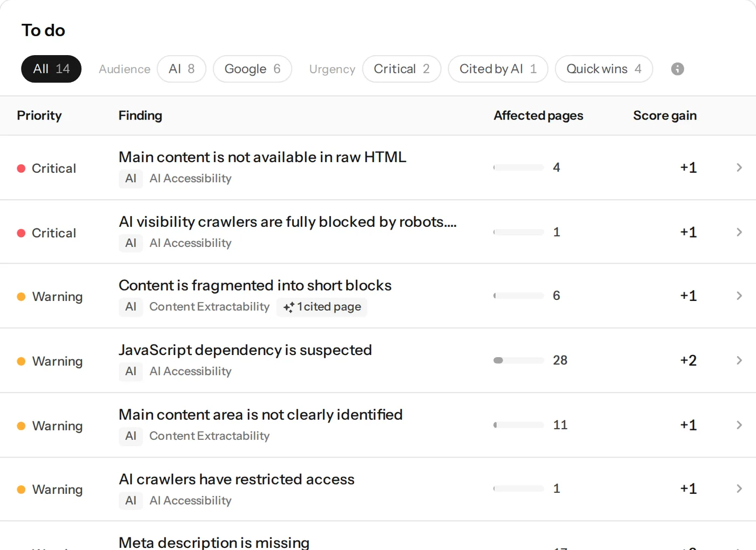Click red Critical dot for raw HTML finding
The height and width of the screenshot is (550, 756).
(21, 169)
